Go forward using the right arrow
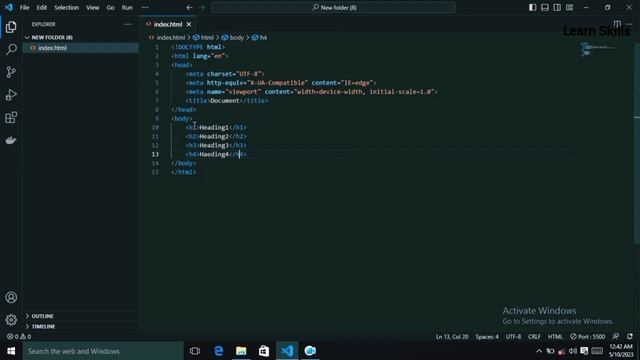The height and width of the screenshot is (360, 640). [202, 7]
